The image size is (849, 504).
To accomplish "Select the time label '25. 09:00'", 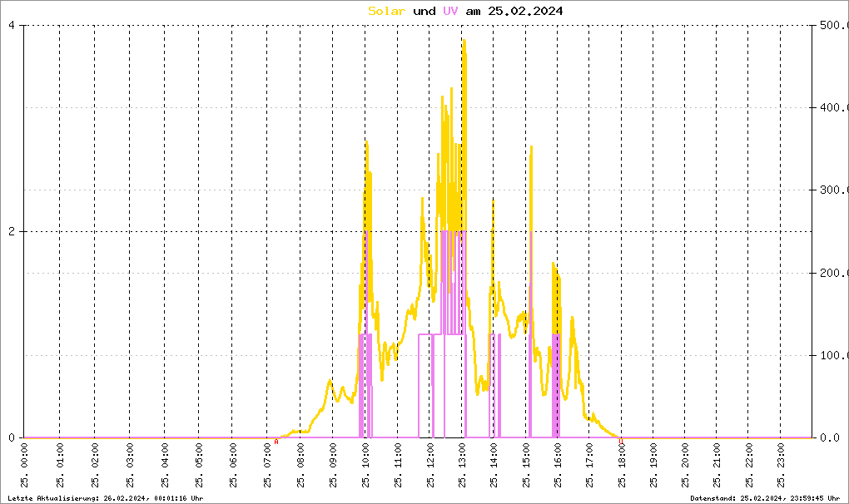I will (x=332, y=466).
